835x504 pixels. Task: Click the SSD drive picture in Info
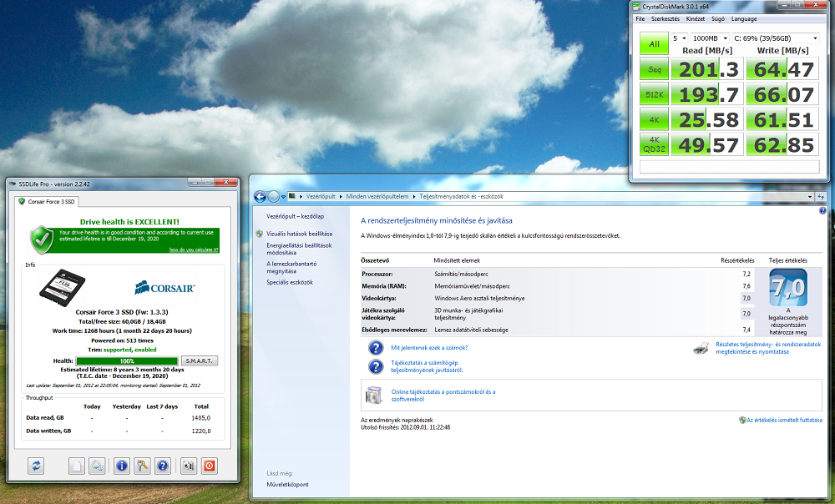pyautogui.click(x=63, y=288)
